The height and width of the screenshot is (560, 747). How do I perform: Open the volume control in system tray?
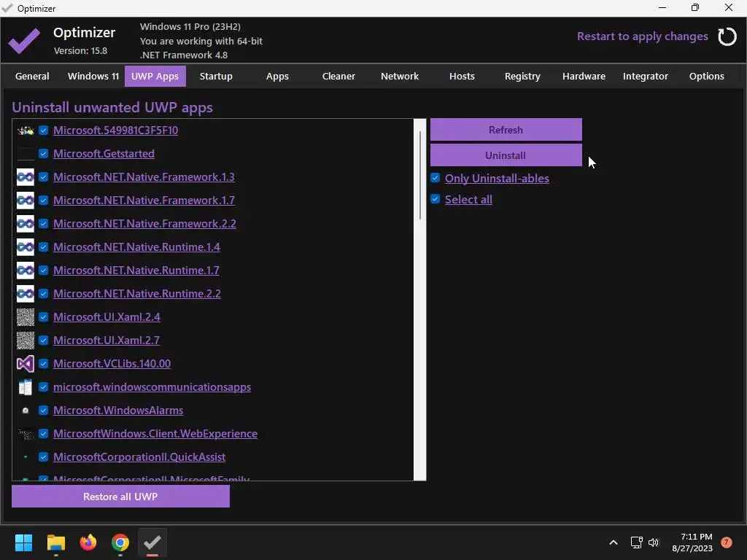[x=654, y=542]
